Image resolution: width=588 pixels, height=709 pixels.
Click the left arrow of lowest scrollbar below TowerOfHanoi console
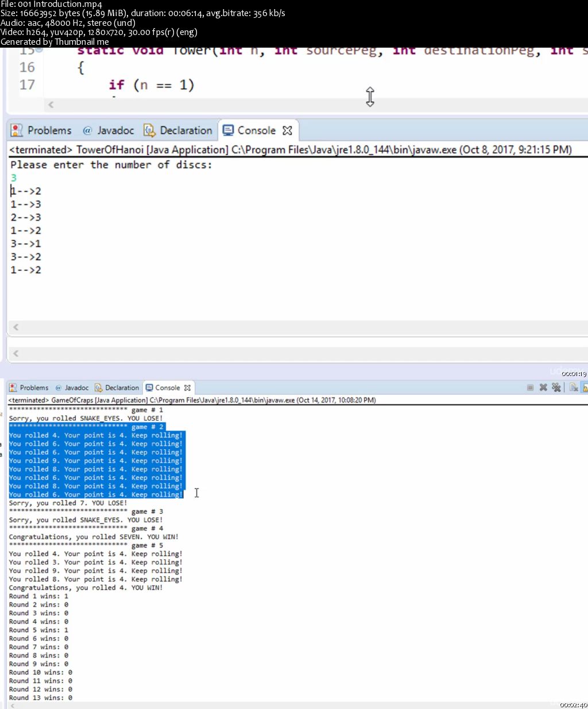pyautogui.click(x=16, y=353)
